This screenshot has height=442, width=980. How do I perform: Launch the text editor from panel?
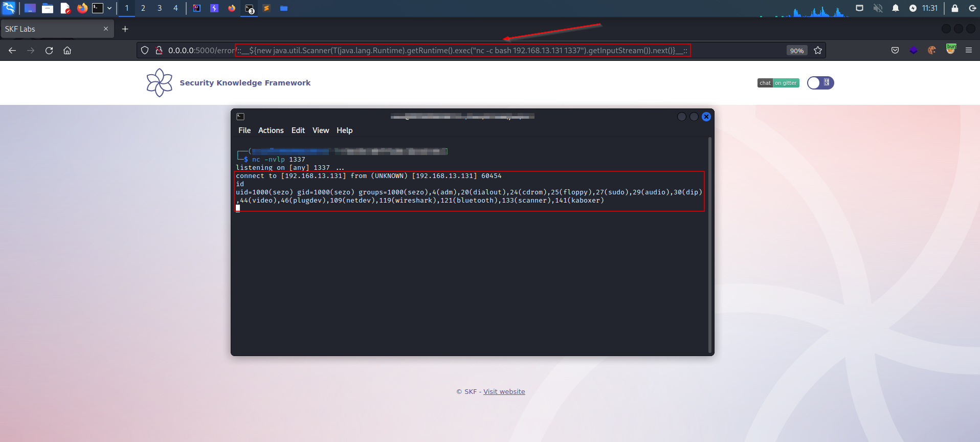(x=65, y=8)
